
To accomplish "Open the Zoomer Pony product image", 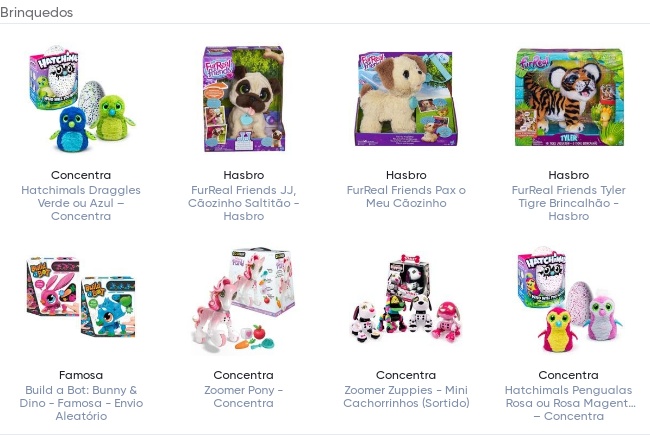I will (244, 299).
